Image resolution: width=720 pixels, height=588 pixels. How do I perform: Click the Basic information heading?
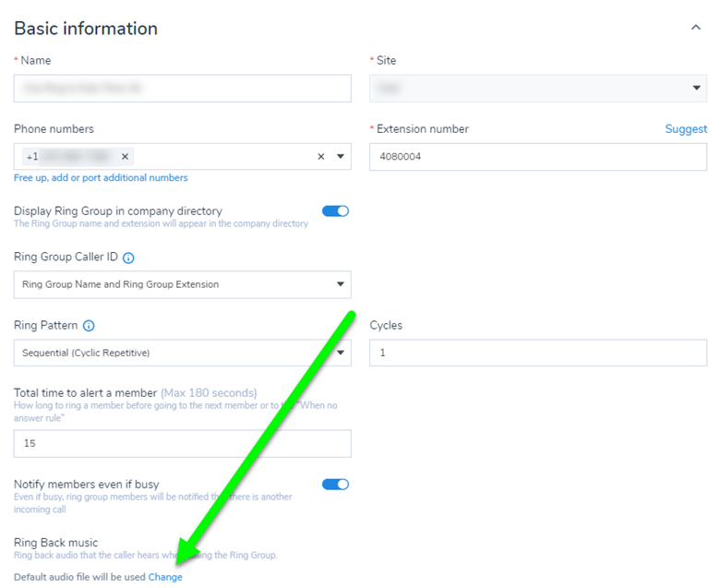coord(86,29)
